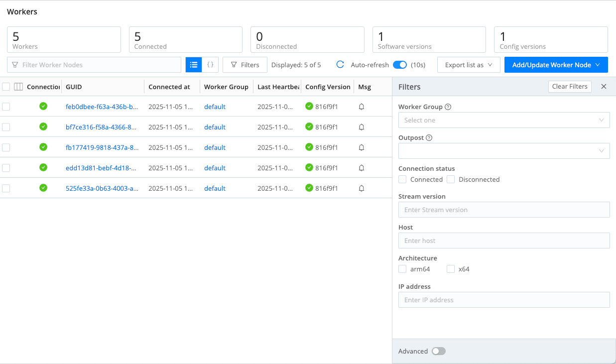This screenshot has width=616, height=364.
Task: Turn off the Auto-refresh switch
Action: [400, 65]
